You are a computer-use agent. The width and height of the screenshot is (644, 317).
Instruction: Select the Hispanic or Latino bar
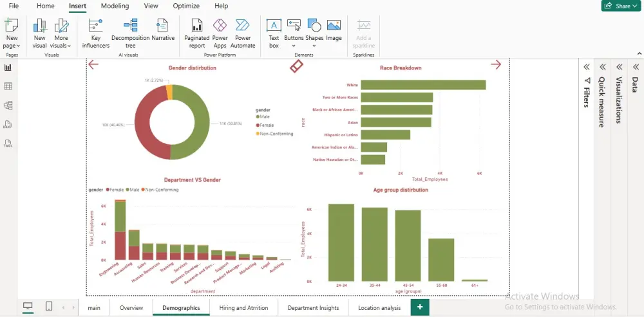pyautogui.click(x=385, y=134)
